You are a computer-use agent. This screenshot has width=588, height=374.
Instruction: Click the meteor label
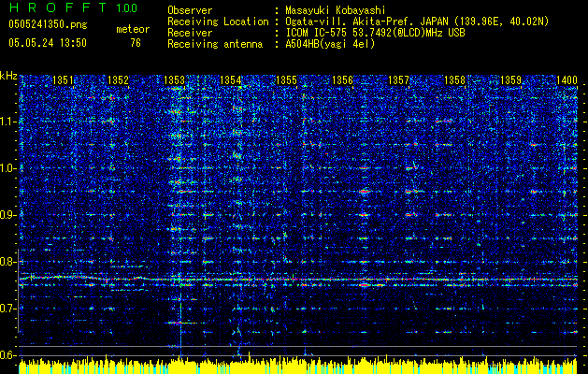tap(133, 29)
